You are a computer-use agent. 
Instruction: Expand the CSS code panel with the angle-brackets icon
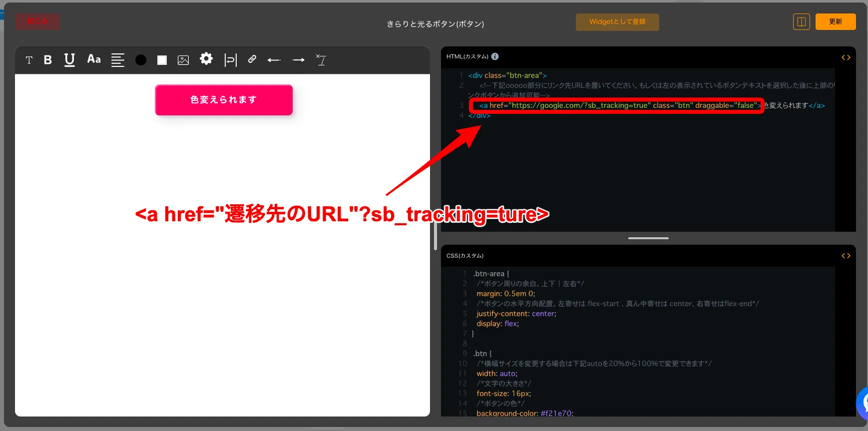(846, 256)
